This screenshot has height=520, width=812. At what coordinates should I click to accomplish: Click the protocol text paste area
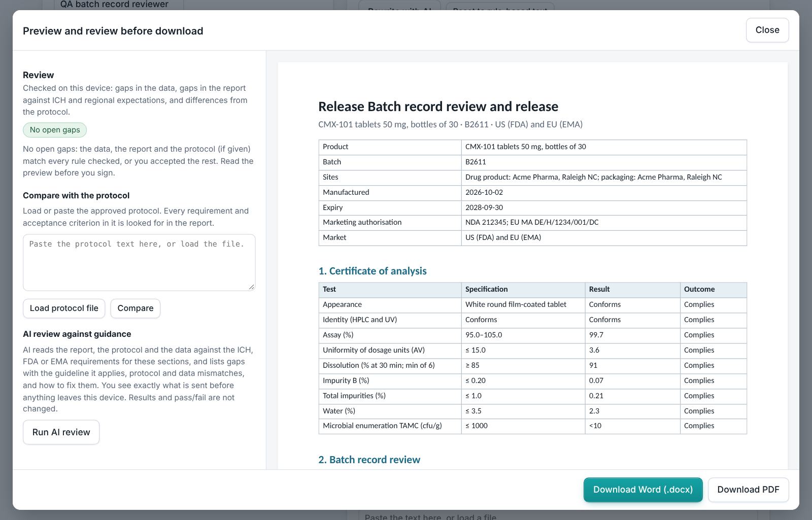click(139, 262)
